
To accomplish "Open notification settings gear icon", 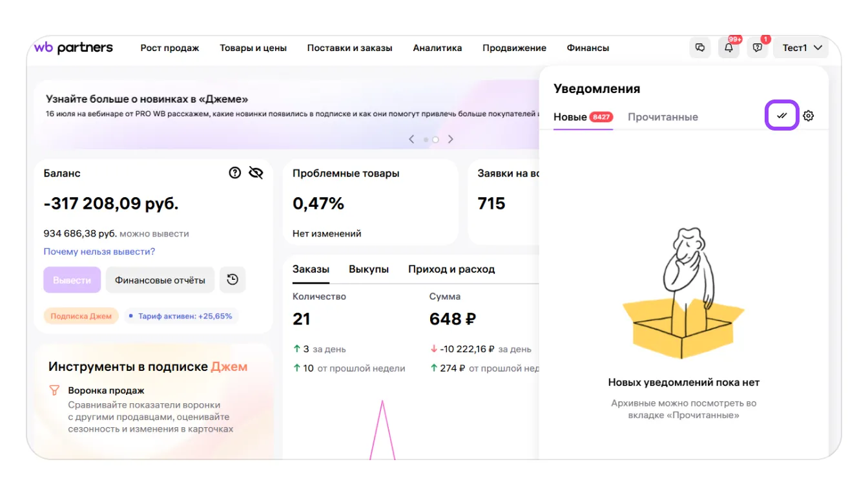I will click(x=809, y=116).
